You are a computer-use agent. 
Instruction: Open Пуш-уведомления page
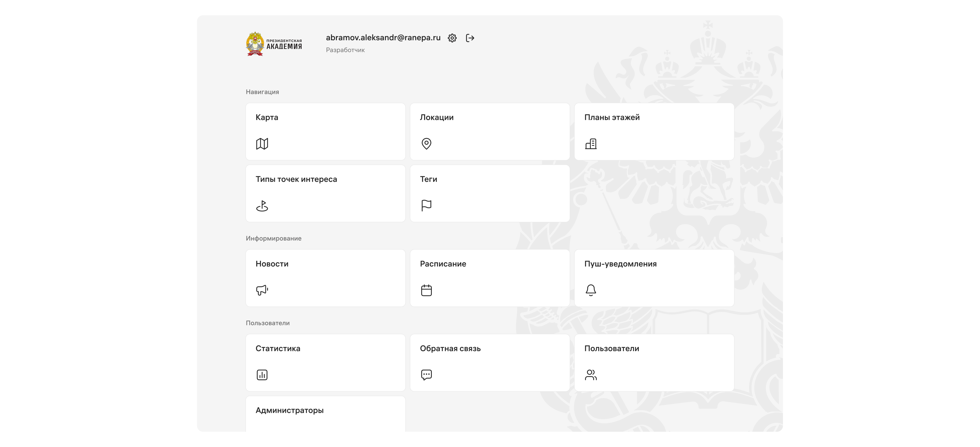pos(654,278)
